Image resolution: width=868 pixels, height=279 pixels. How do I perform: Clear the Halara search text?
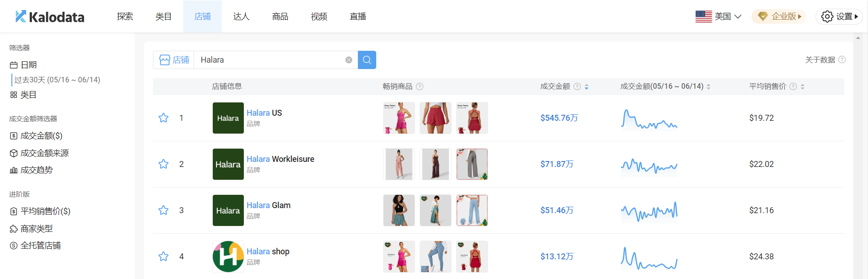click(x=349, y=60)
